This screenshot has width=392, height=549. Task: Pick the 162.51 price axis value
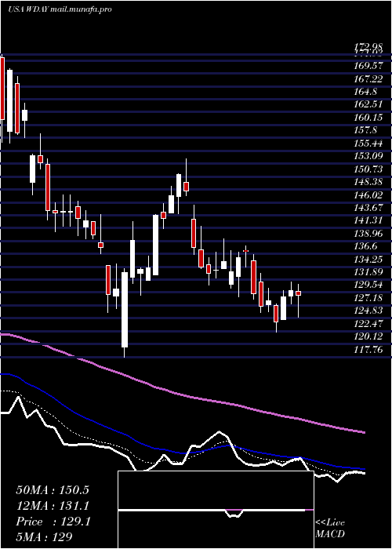coord(368,104)
